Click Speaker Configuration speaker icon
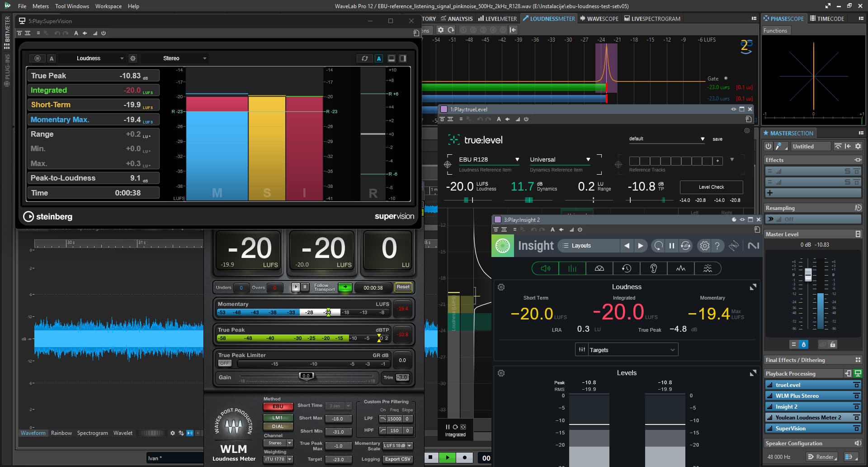This screenshot has width=868, height=467. (x=858, y=443)
